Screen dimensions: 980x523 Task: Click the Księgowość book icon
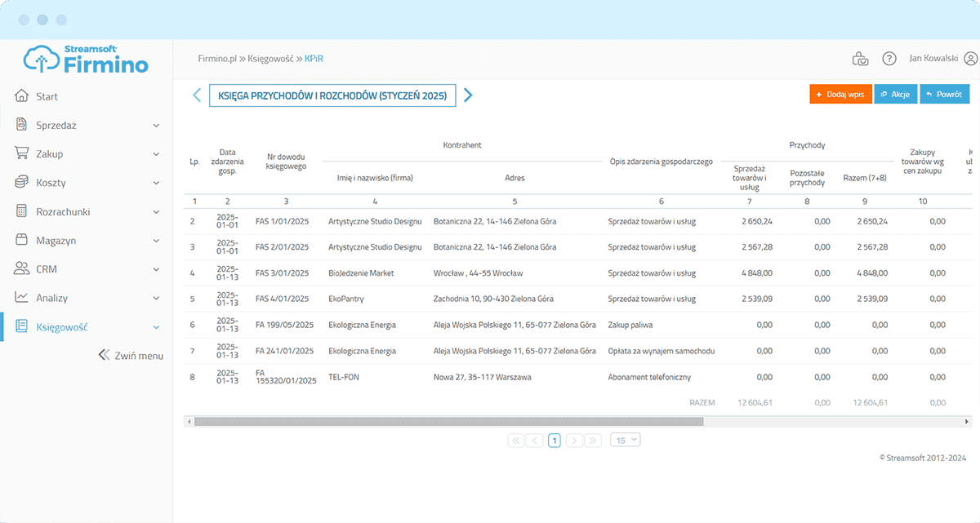pyautogui.click(x=22, y=327)
